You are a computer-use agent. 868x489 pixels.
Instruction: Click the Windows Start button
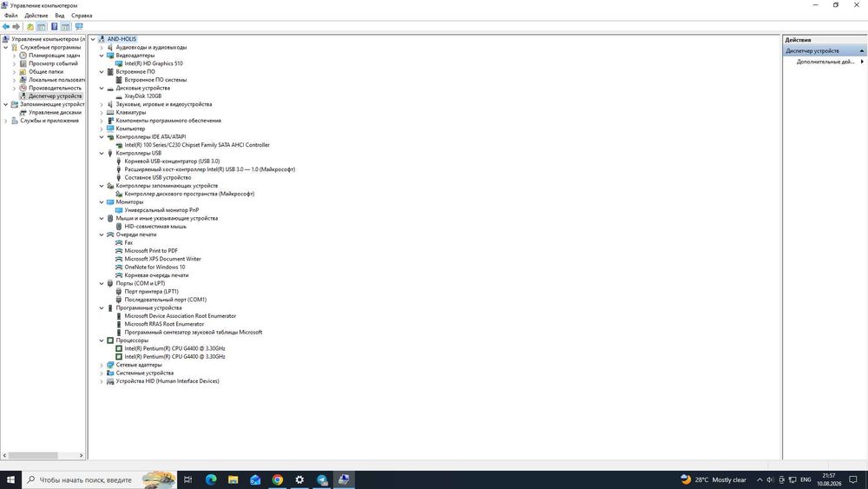pyautogui.click(x=10, y=479)
